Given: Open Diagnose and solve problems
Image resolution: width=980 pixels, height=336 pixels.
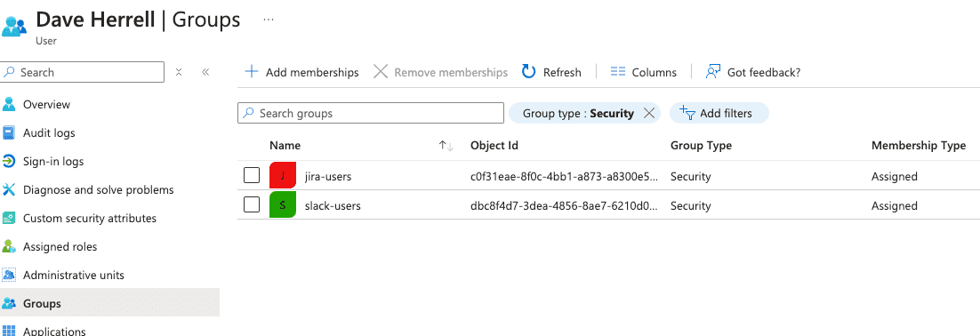Looking at the screenshot, I should pyautogui.click(x=98, y=189).
